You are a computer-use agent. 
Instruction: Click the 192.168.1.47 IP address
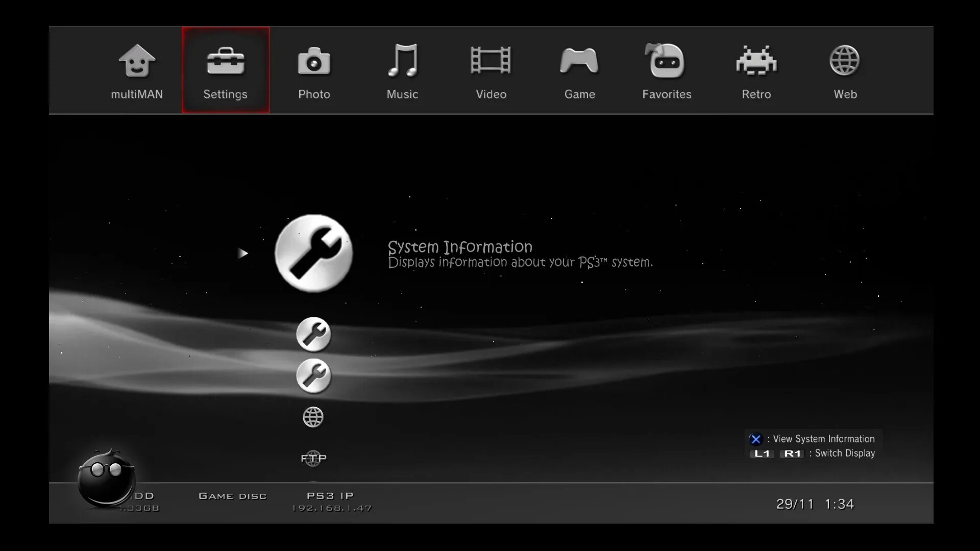pyautogui.click(x=332, y=508)
